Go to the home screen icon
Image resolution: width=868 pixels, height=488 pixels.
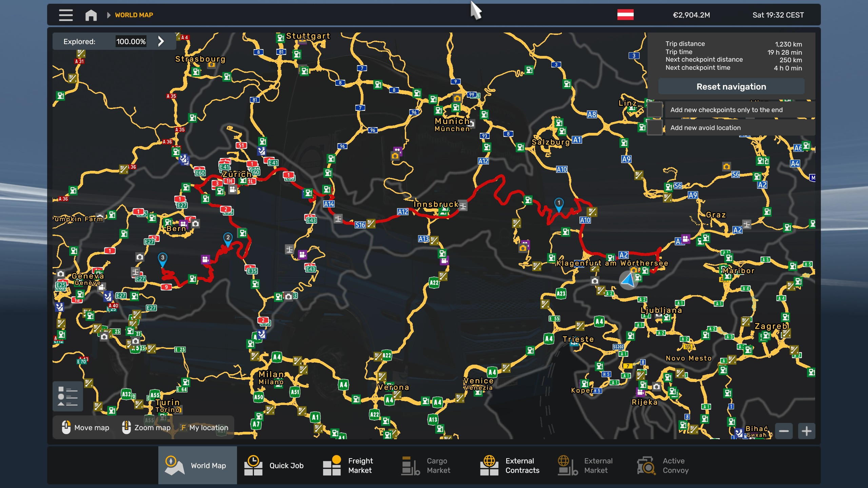coord(91,15)
